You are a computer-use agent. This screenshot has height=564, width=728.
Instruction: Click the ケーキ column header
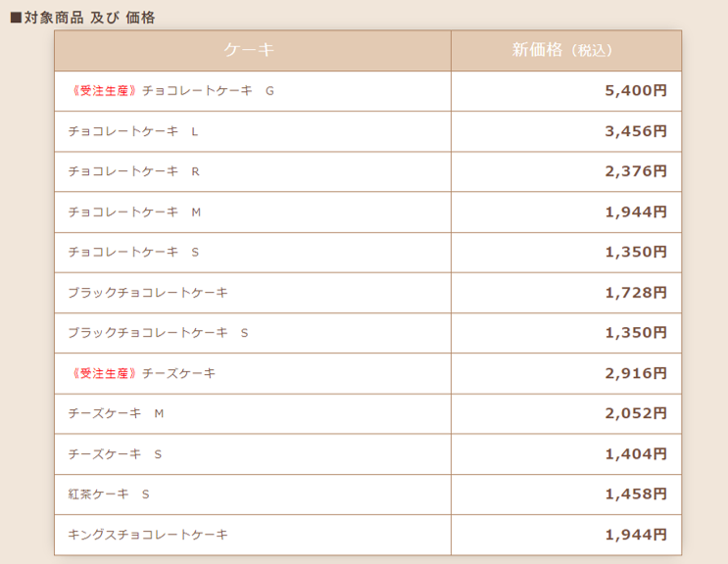tap(251, 50)
